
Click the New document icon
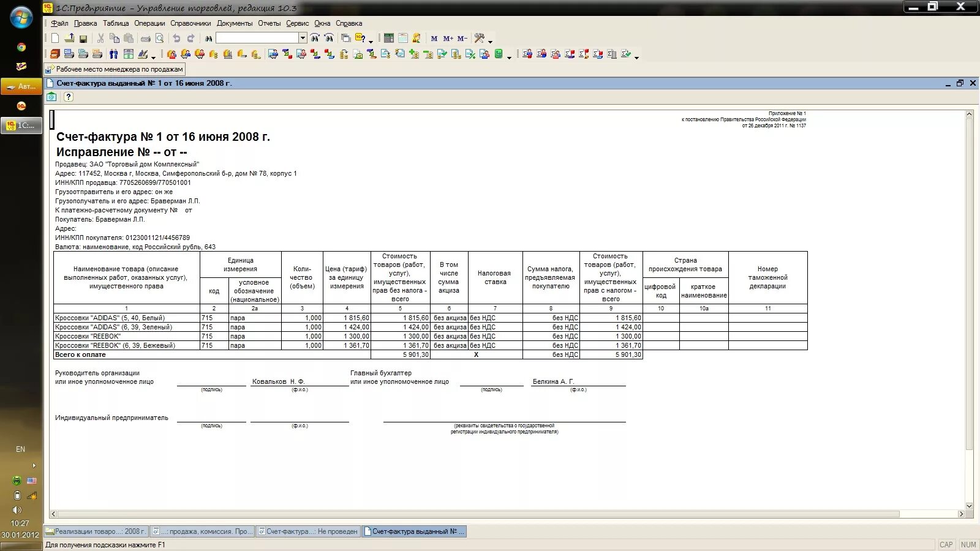[x=55, y=39]
